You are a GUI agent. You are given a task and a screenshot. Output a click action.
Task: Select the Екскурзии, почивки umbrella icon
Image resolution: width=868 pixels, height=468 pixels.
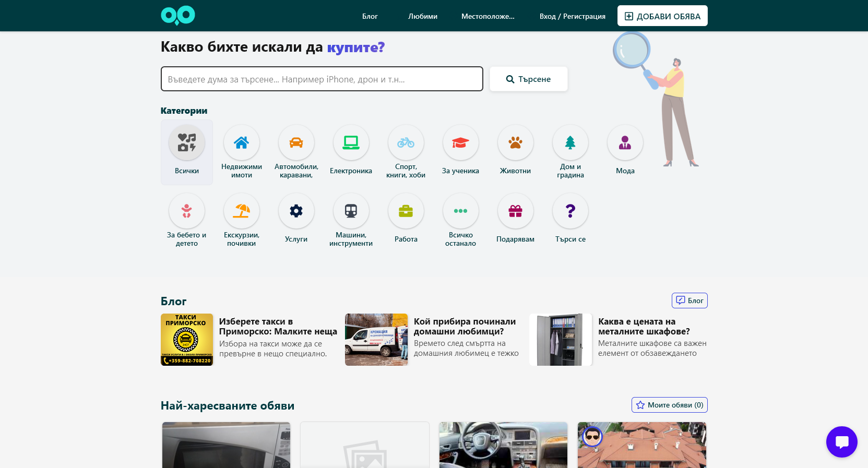(241, 211)
